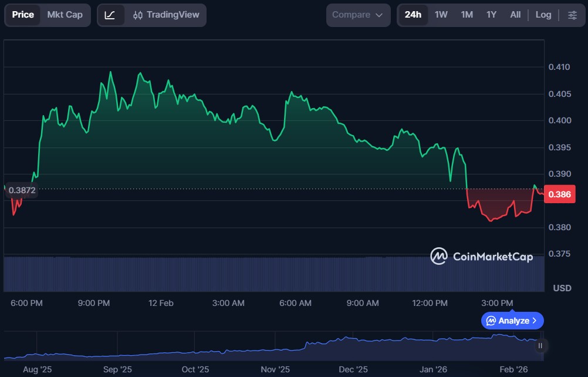The width and height of the screenshot is (588, 377).
Task: Select the line chart view icon
Action: (x=110, y=15)
